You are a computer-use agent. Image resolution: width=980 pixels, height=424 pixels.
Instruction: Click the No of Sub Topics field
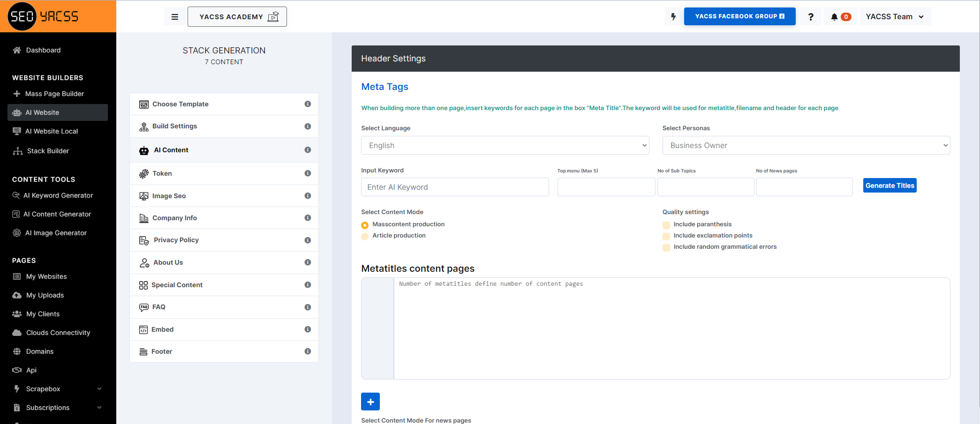(x=706, y=187)
